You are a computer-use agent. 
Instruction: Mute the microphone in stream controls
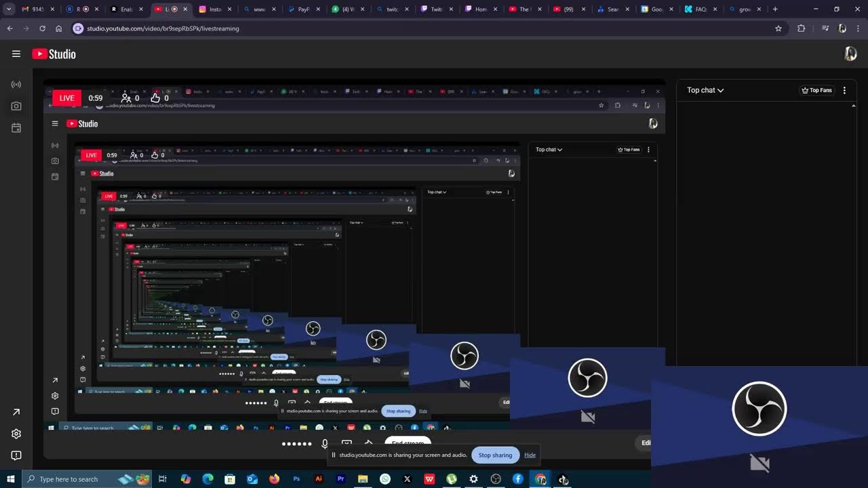click(x=325, y=444)
